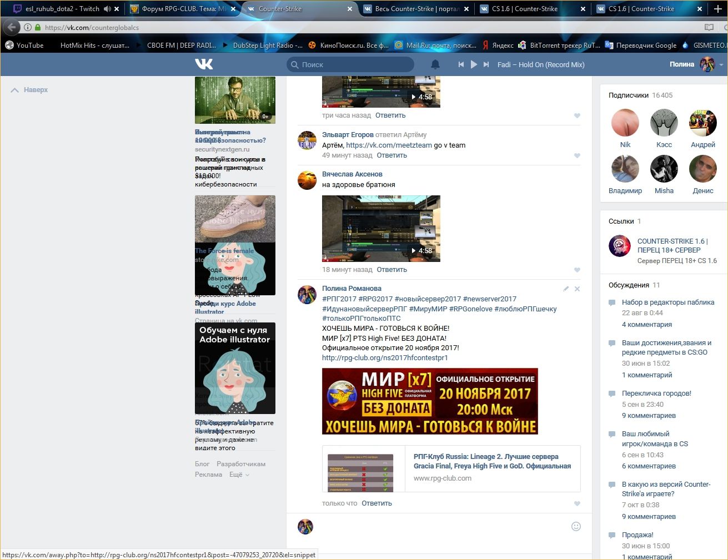
Task: Open Вячеслав Аксенов's profile name
Action: [x=352, y=174]
